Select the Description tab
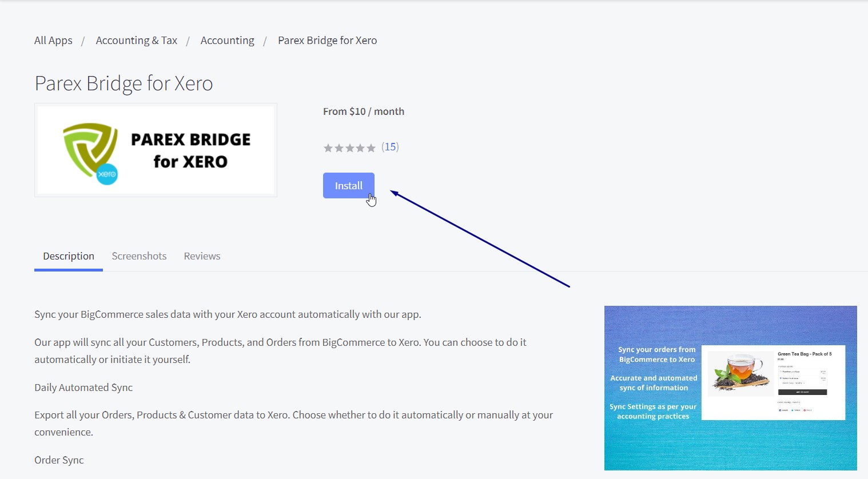 (x=69, y=256)
